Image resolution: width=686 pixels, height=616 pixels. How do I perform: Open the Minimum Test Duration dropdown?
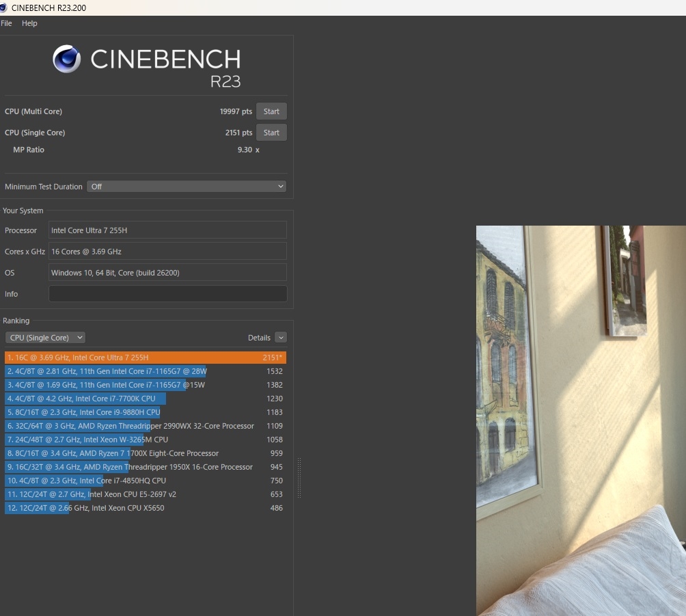(x=187, y=187)
